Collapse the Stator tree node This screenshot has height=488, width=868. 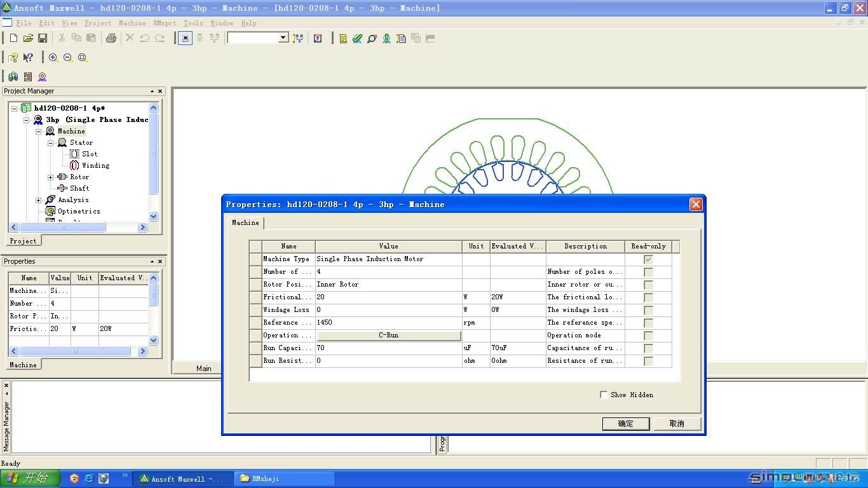[51, 142]
